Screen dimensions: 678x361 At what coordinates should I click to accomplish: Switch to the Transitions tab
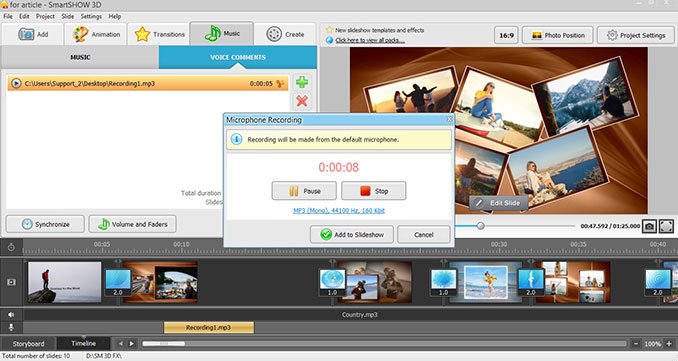(x=159, y=34)
